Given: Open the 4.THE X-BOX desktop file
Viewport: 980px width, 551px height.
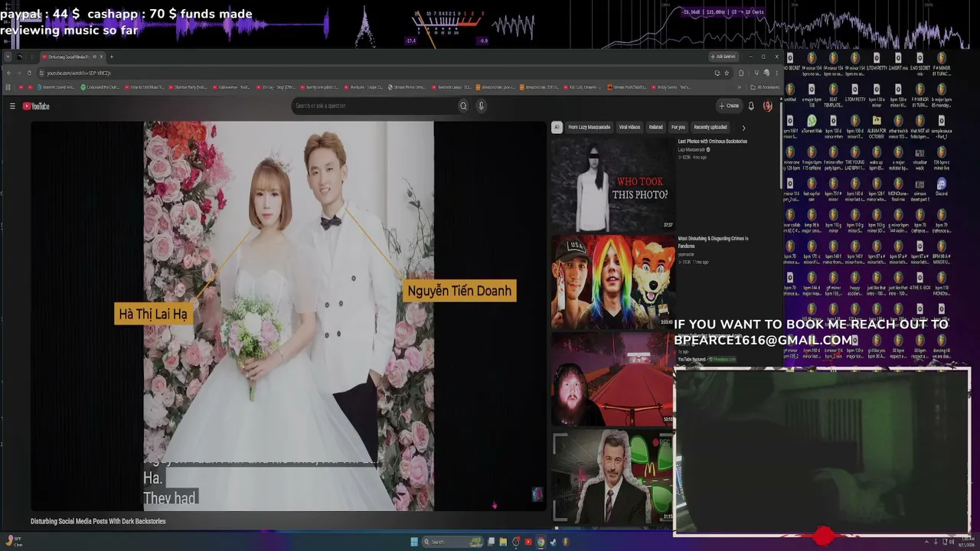Looking at the screenshot, I should (x=920, y=281).
